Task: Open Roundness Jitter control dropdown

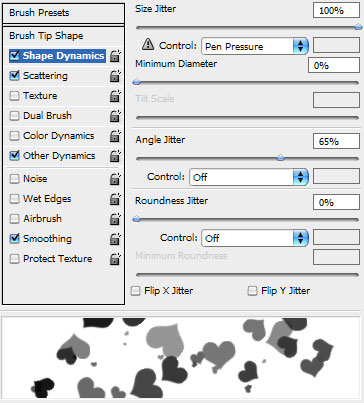Action: (x=255, y=238)
